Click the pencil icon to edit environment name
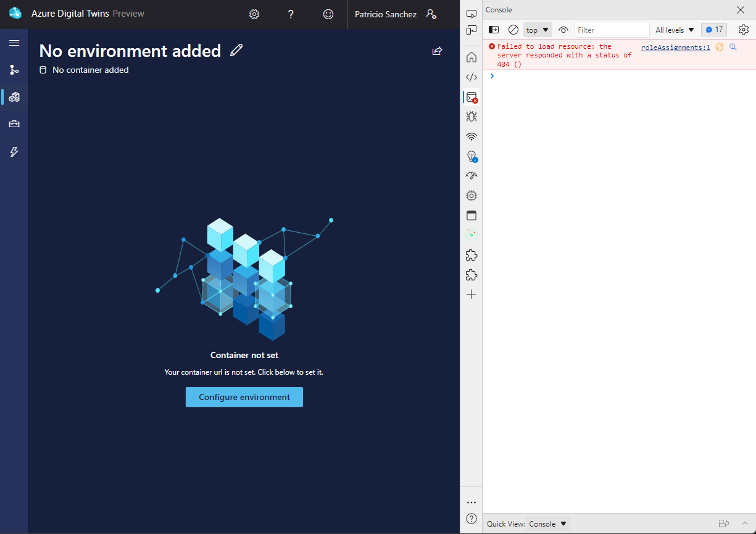Viewport: 756px width, 534px height. [236, 51]
